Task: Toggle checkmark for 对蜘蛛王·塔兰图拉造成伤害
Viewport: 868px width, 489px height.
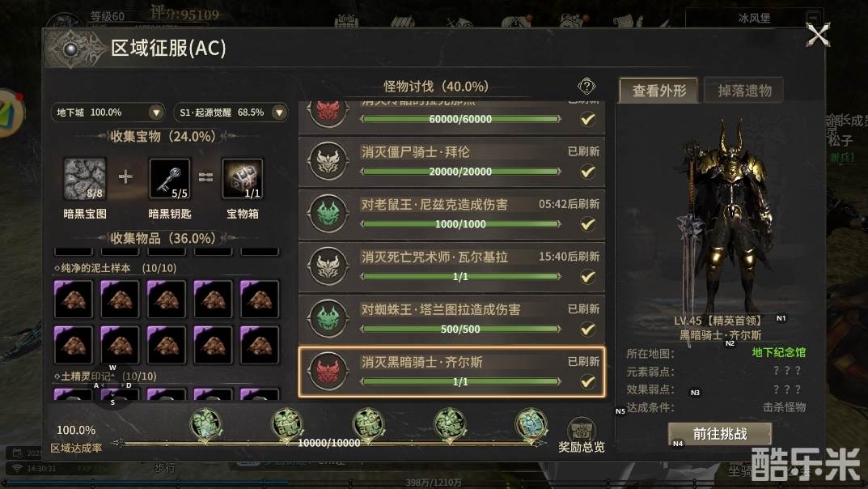Action: point(587,329)
